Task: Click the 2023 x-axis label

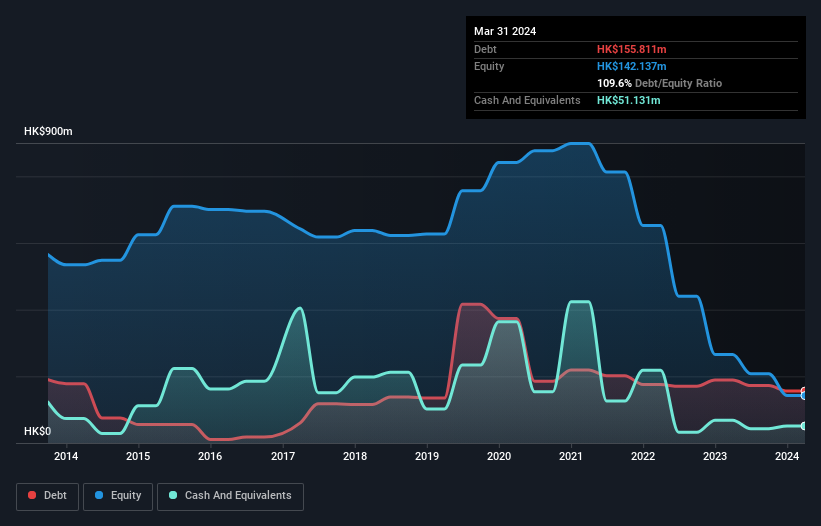Action: (x=715, y=456)
